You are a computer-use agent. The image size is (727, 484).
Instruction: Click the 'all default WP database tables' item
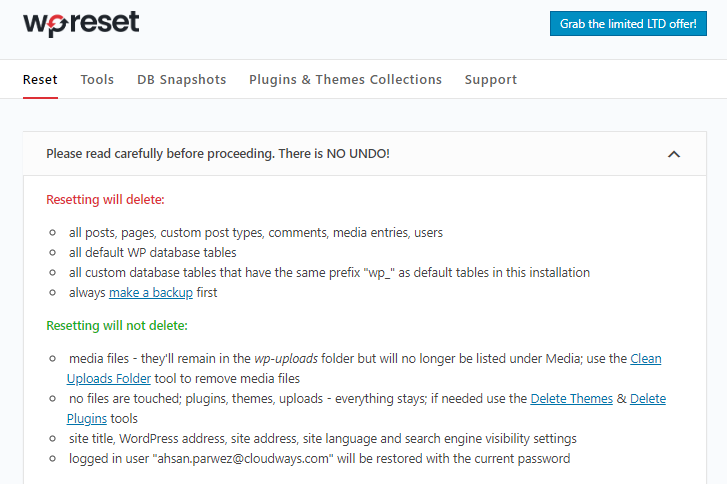coord(153,253)
